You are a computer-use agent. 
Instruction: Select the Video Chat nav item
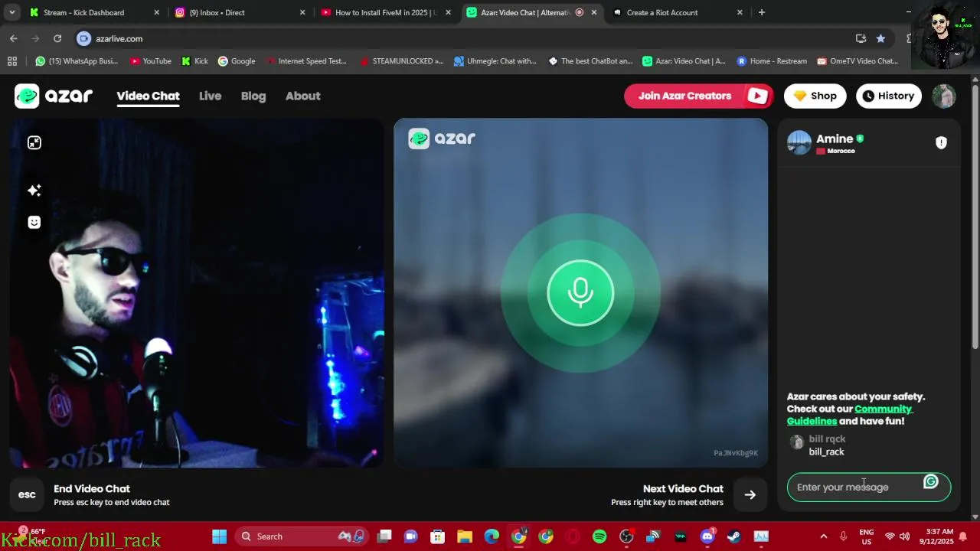click(148, 96)
